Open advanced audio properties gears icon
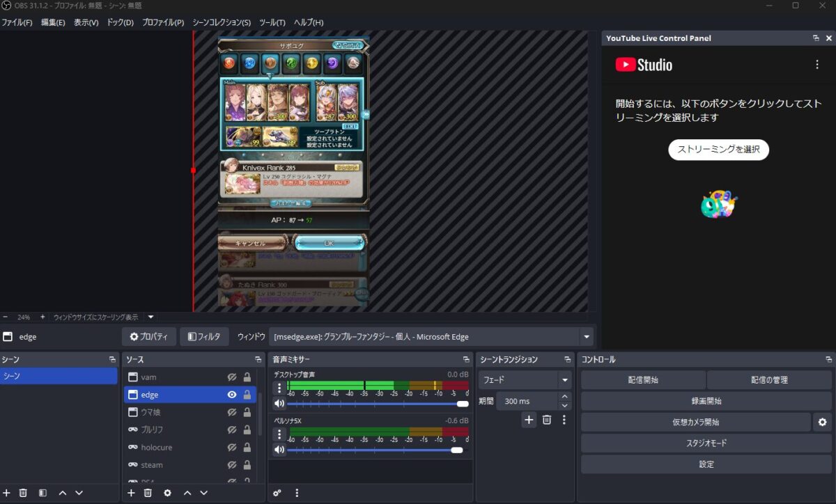The height and width of the screenshot is (504, 836). tap(277, 493)
